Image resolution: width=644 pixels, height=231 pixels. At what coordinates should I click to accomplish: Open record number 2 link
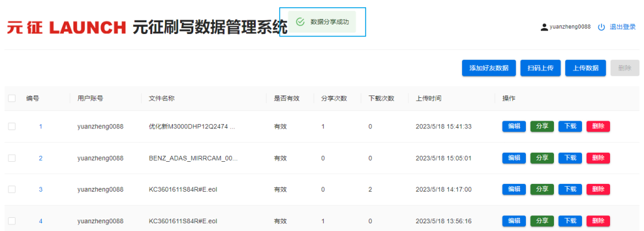click(x=41, y=158)
